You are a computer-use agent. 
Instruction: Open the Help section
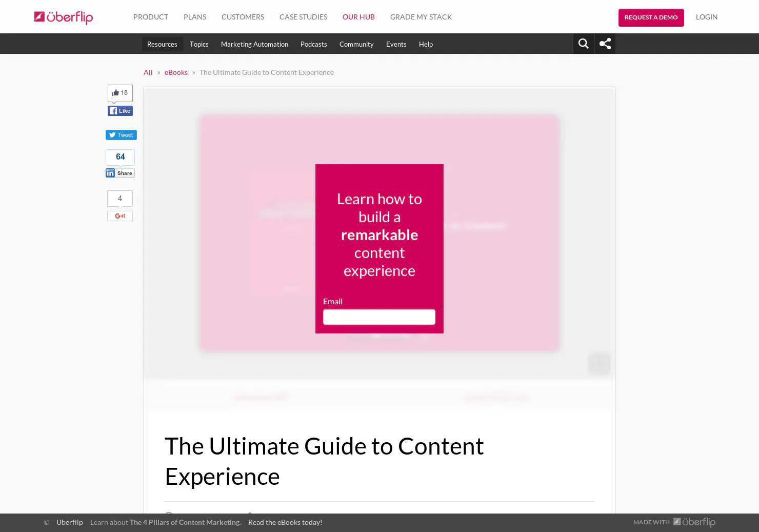(x=426, y=44)
